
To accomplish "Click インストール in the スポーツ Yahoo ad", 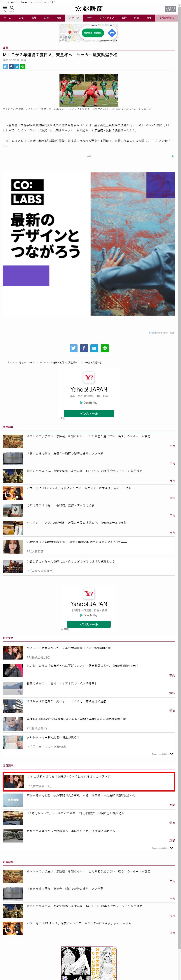I will (89, 414).
